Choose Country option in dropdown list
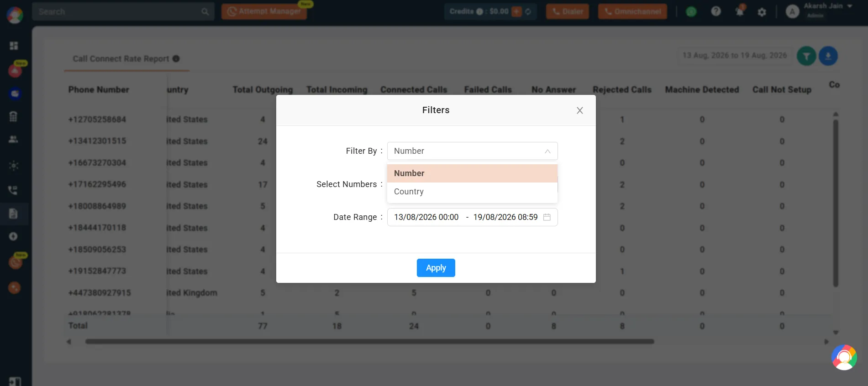 pos(472,192)
